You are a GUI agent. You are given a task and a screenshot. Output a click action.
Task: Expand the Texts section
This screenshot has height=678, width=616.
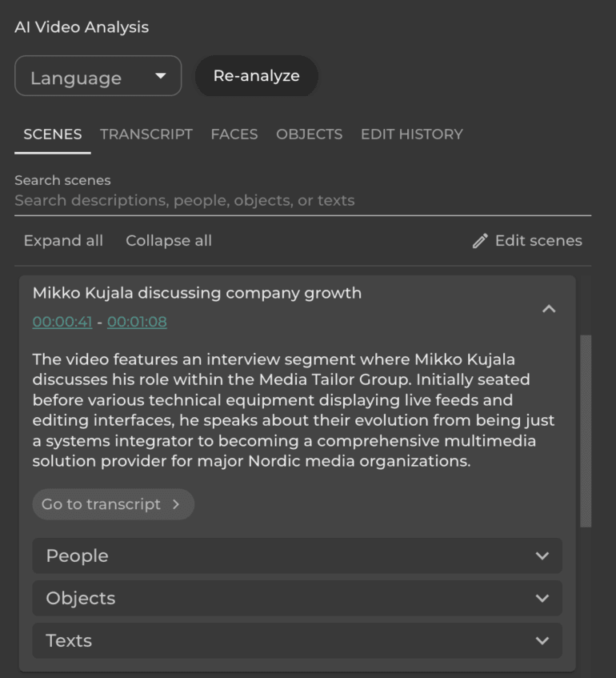[297, 640]
